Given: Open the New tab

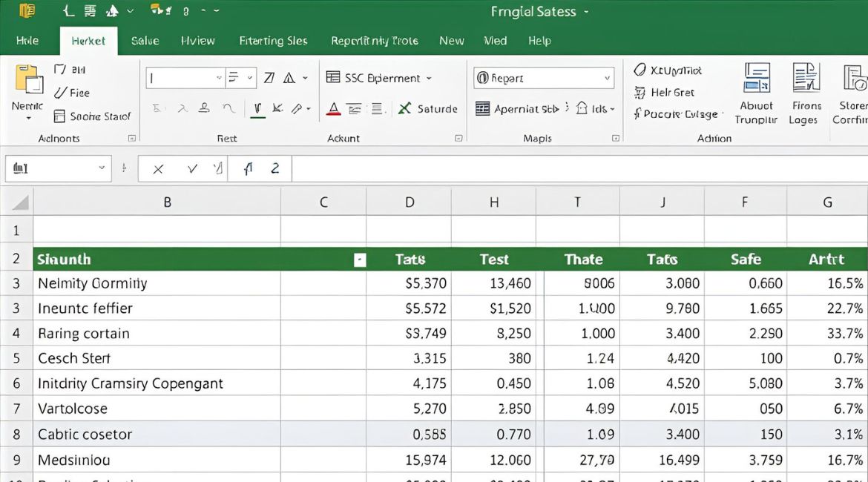Looking at the screenshot, I should point(451,40).
